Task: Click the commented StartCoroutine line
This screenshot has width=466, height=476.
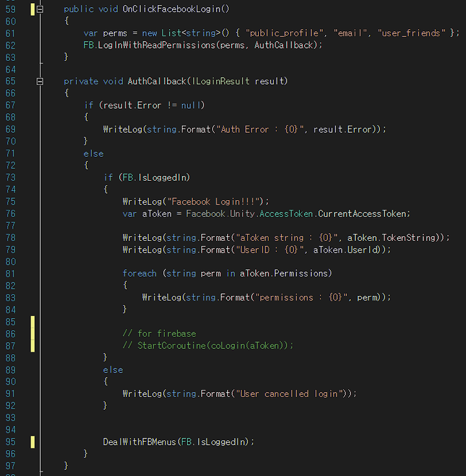Action: coord(208,345)
